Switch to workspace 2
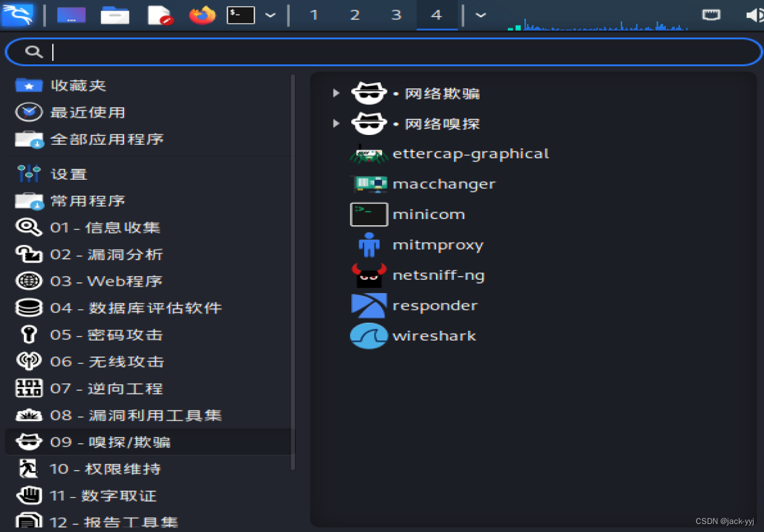 pos(355,15)
